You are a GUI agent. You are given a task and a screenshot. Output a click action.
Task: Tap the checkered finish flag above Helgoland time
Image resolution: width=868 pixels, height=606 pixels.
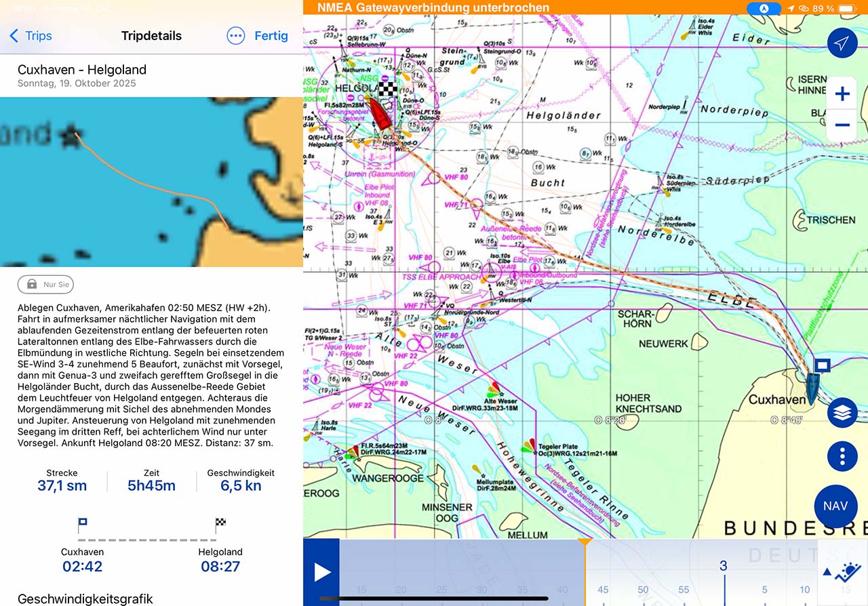point(220,523)
